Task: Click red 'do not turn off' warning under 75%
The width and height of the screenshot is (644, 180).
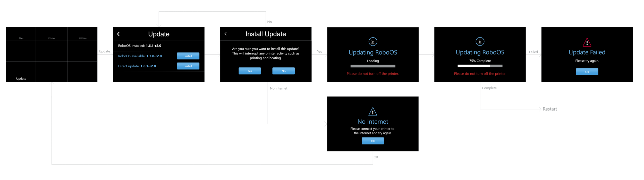Action: point(480,74)
